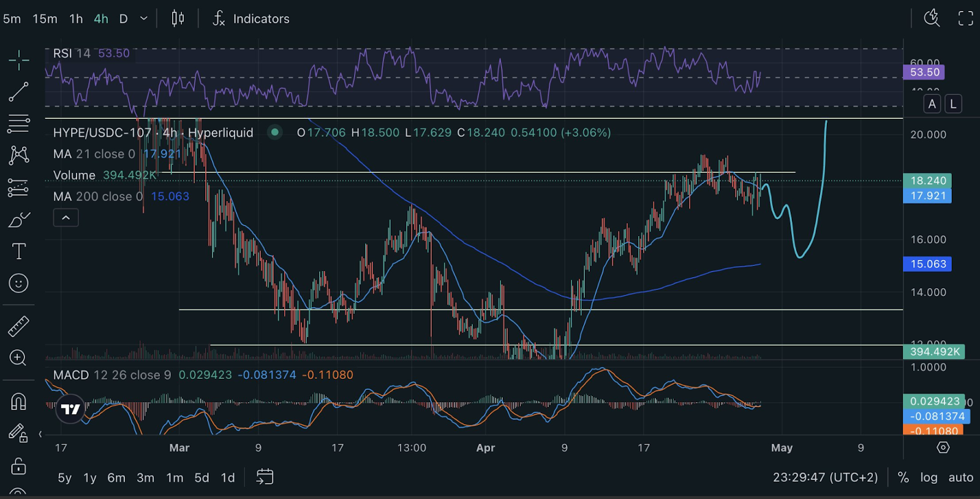Viewport: 980px width, 499px height.
Task: Open the quick search lightning icon
Action: [x=932, y=18]
